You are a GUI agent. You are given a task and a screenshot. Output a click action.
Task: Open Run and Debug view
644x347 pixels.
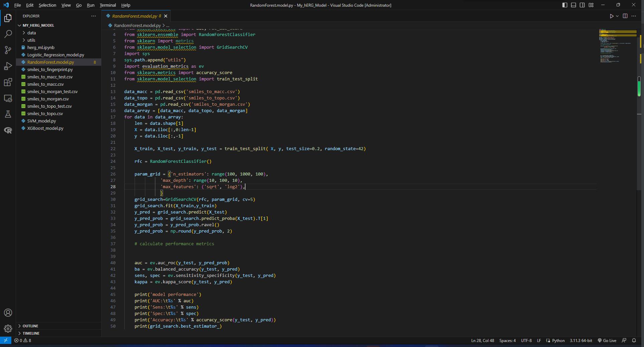pos(8,66)
